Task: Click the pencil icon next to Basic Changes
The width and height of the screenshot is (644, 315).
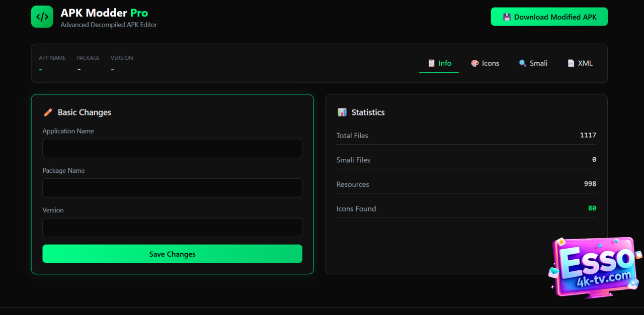Action: coord(48,113)
